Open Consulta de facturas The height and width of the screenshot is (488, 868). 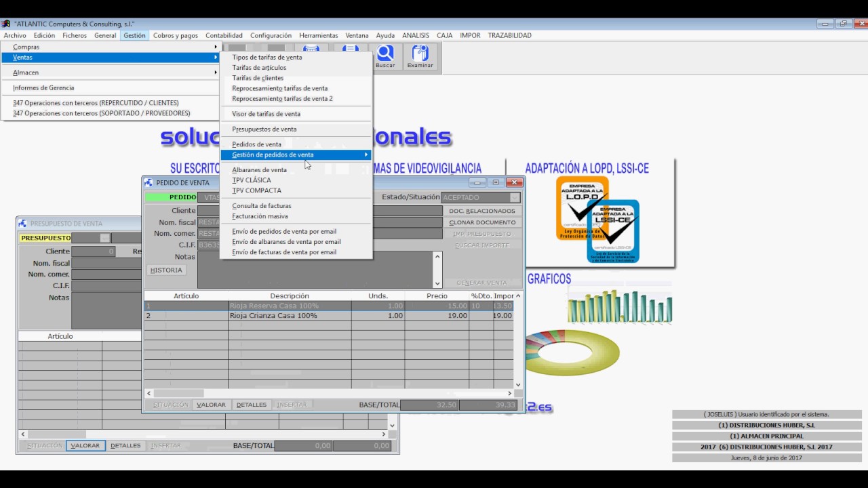click(296, 206)
